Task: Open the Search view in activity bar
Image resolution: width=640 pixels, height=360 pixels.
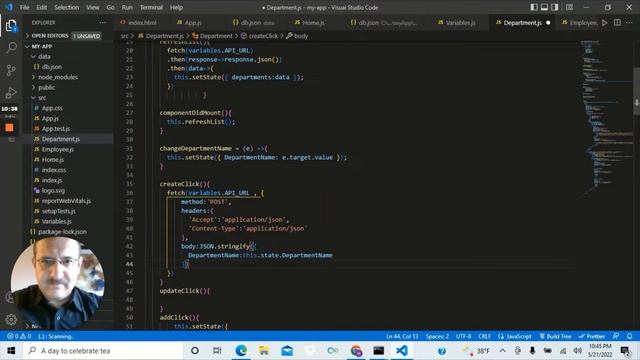Action: [11, 48]
